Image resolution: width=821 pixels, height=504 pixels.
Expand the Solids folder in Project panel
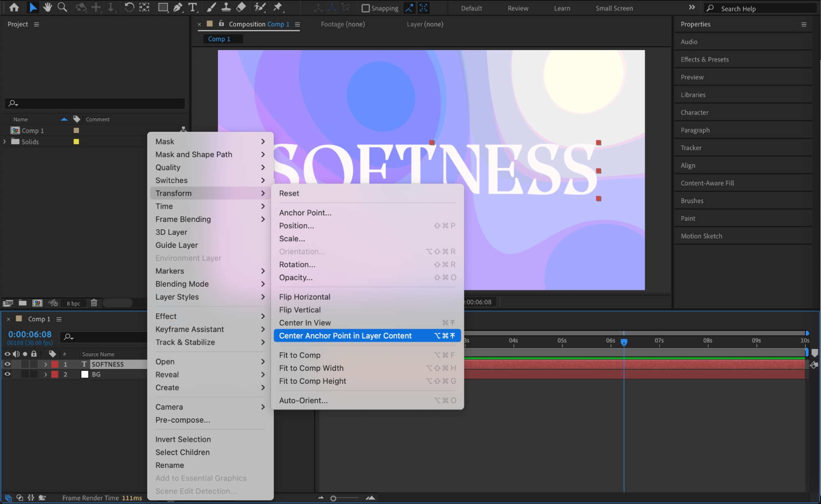5,142
